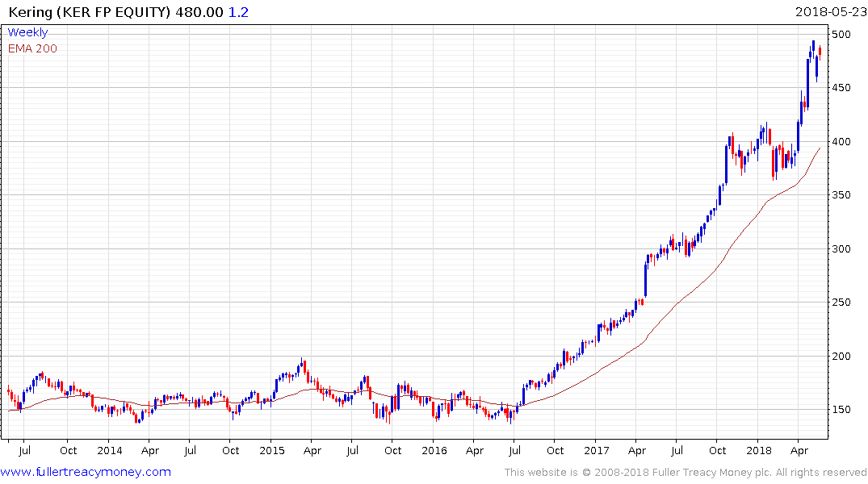Select the 250 price axis label
The height and width of the screenshot is (484, 868).
pyautogui.click(x=841, y=302)
